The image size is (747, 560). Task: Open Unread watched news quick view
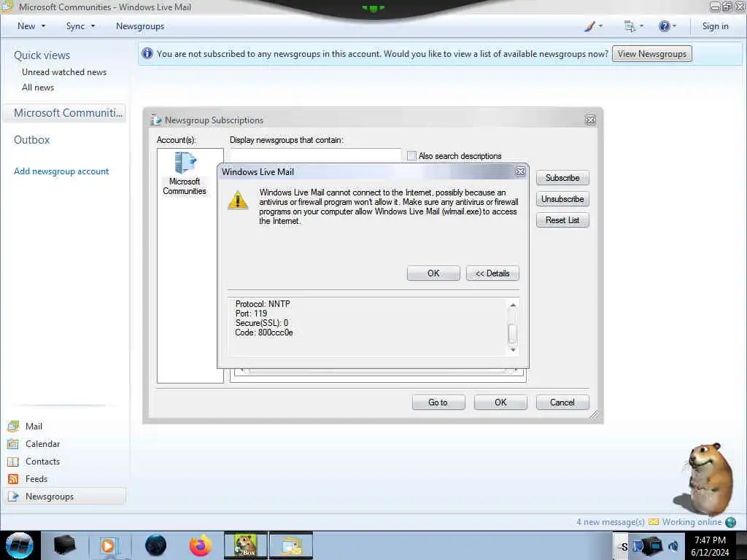click(x=64, y=72)
